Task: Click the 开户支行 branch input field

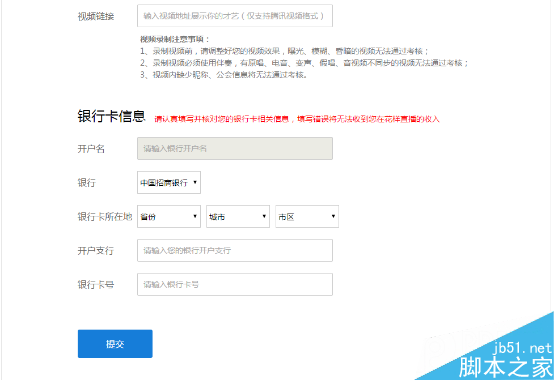Action: pyautogui.click(x=235, y=250)
